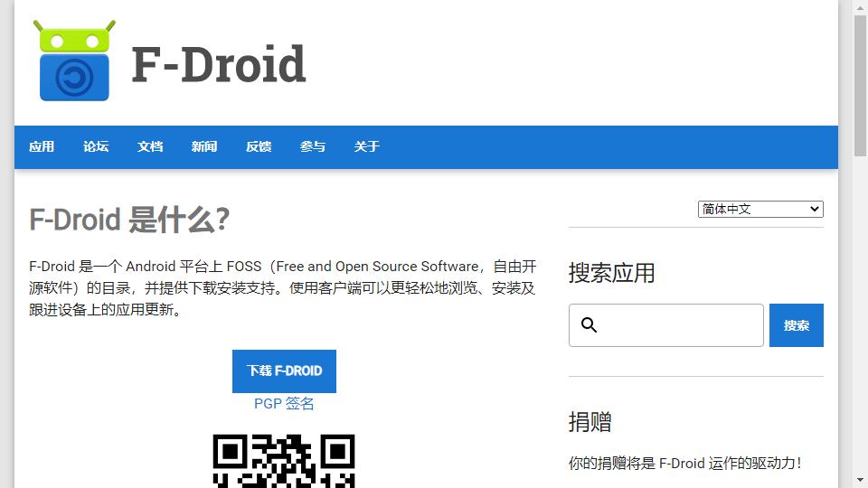Click the blue 搜索 button
868x488 pixels.
796,325
